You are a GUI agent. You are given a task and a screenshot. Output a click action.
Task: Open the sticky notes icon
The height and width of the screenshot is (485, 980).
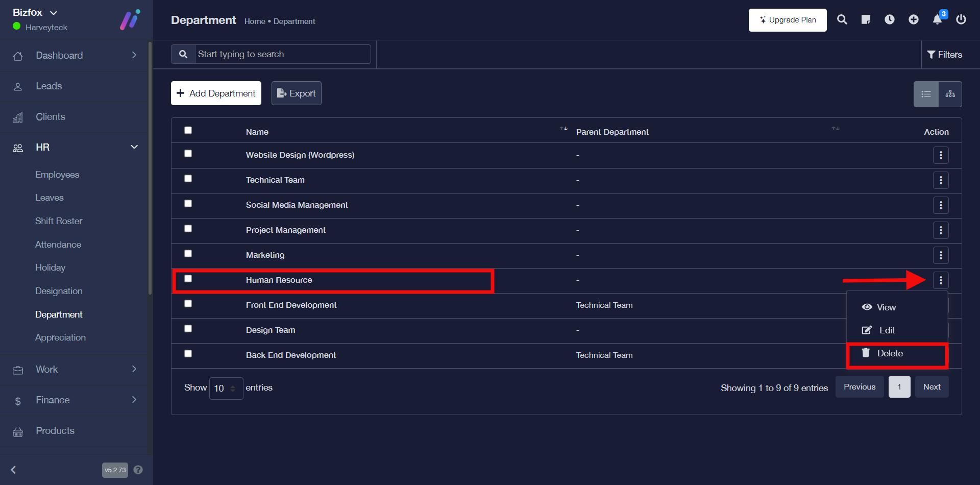tap(866, 20)
